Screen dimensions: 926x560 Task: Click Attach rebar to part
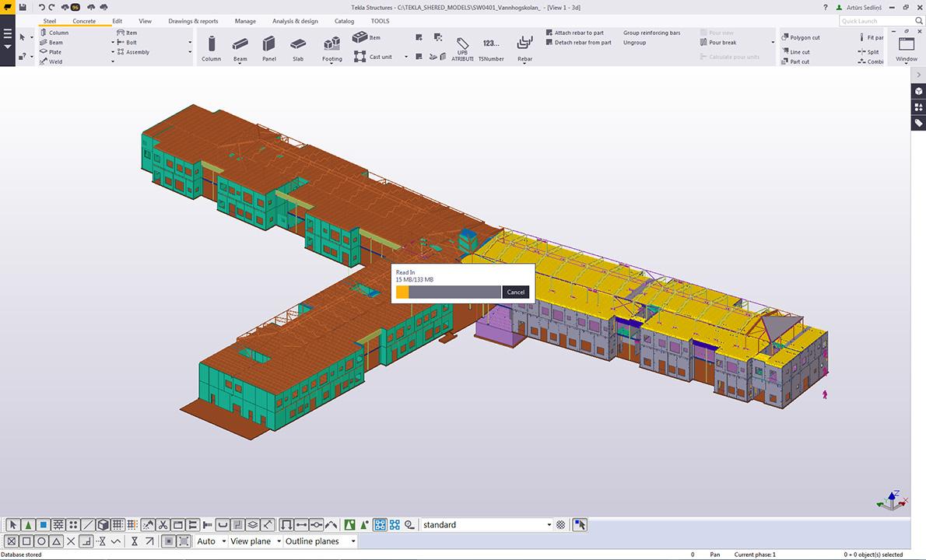click(578, 33)
